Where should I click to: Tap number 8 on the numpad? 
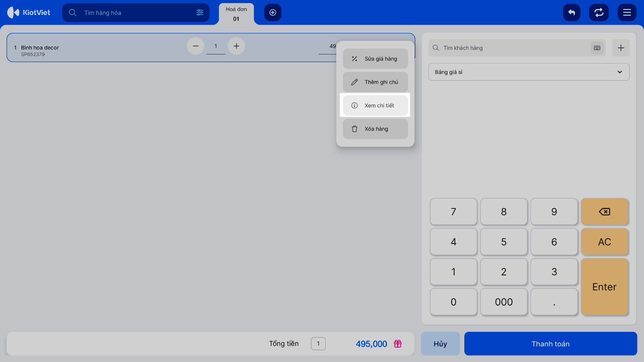pos(504,212)
